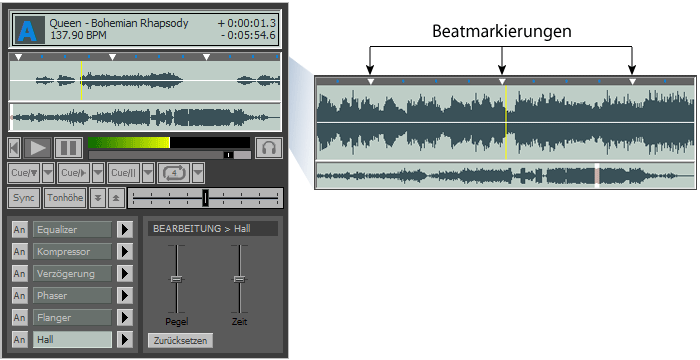
Task: Click the volume level meter bar
Action: click(x=169, y=142)
